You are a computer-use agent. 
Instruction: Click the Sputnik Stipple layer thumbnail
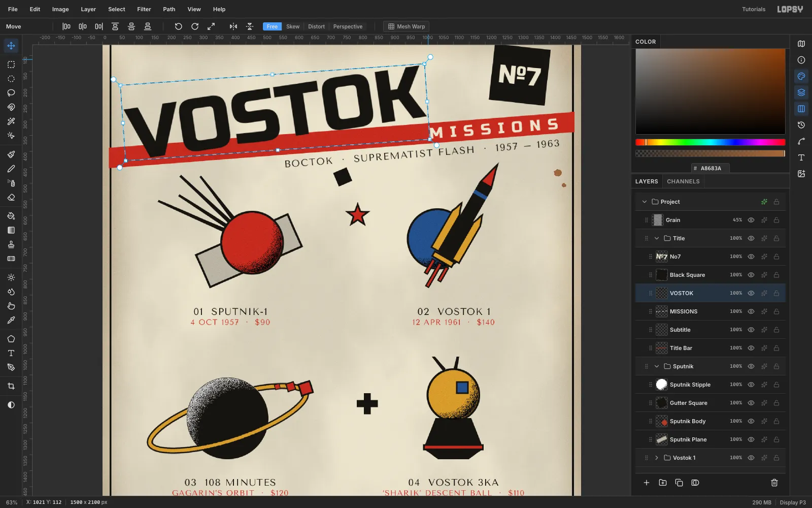click(x=661, y=385)
